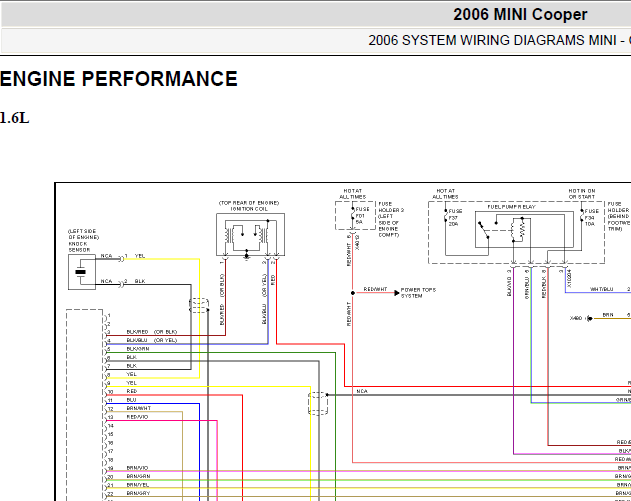Click 'HOT AT ALL TIMES' above fuse F37
Screen dimensions: 631x501
point(445,194)
